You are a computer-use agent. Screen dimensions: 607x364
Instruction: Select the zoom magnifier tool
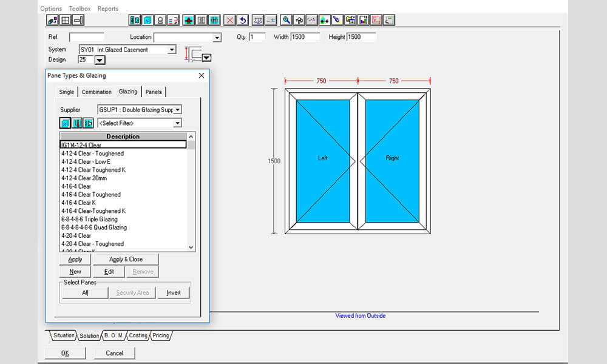(x=286, y=19)
